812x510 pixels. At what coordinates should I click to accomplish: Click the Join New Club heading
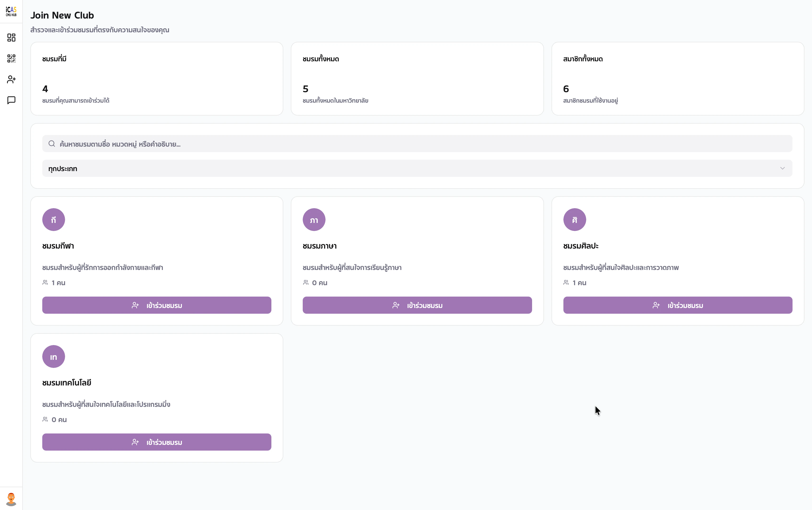[62, 15]
